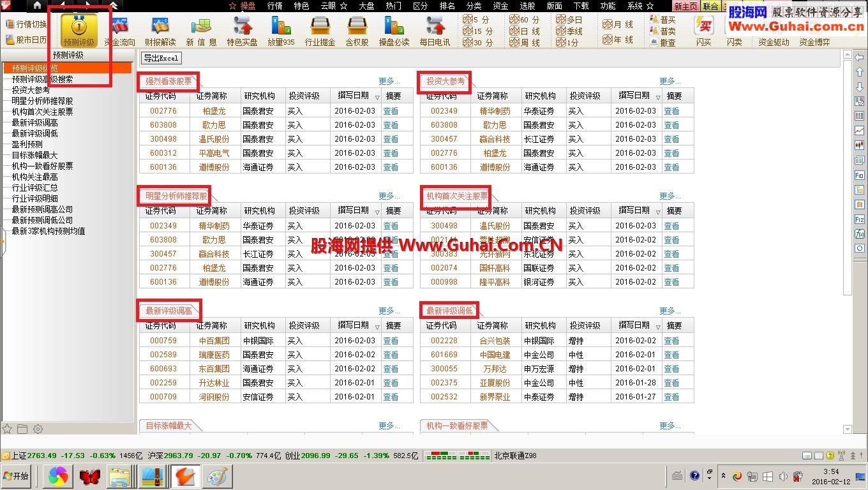Click the star favorites icon at bottom left
This screenshot has width=868, height=490.
click(7, 429)
